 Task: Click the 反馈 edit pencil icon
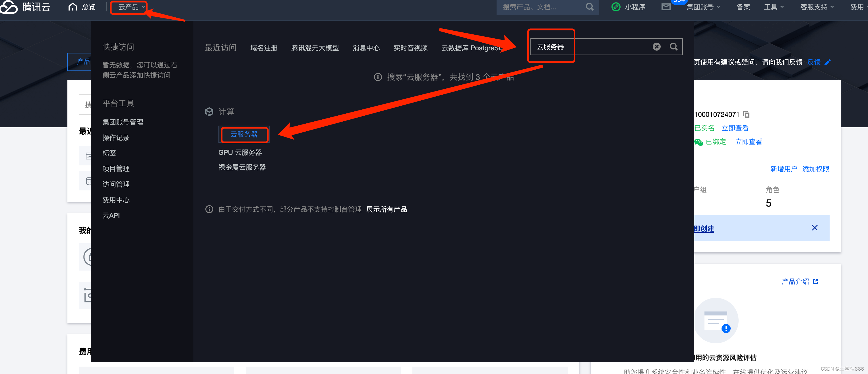click(827, 62)
